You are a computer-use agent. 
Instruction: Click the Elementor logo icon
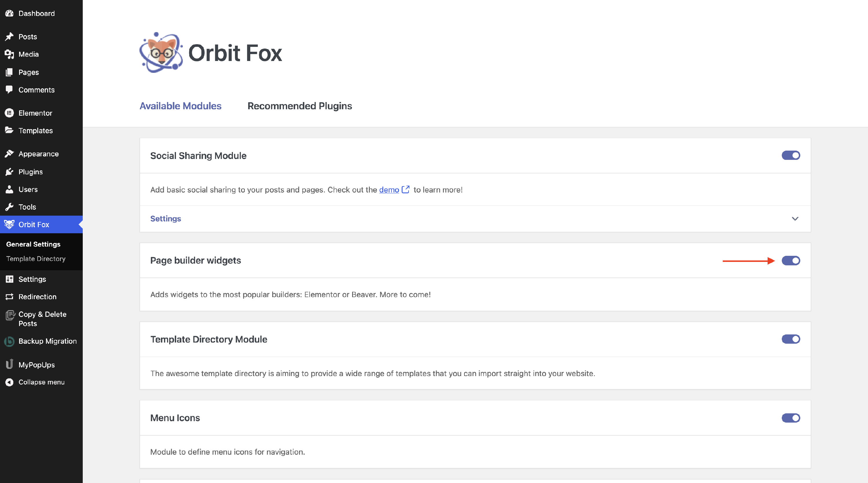10,113
